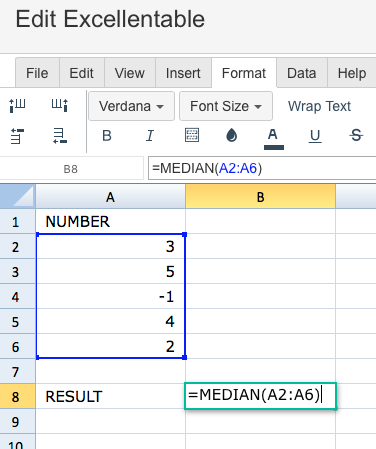Click the formula bar input field
The width and height of the screenshot is (376, 449).
point(262,168)
